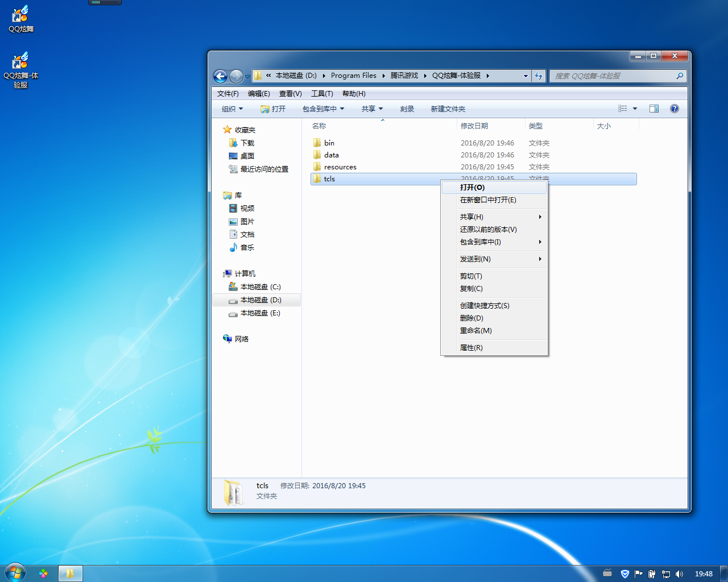Expand the 组织 toolbar dropdown
Screen dimensions: 728x582
point(241,109)
